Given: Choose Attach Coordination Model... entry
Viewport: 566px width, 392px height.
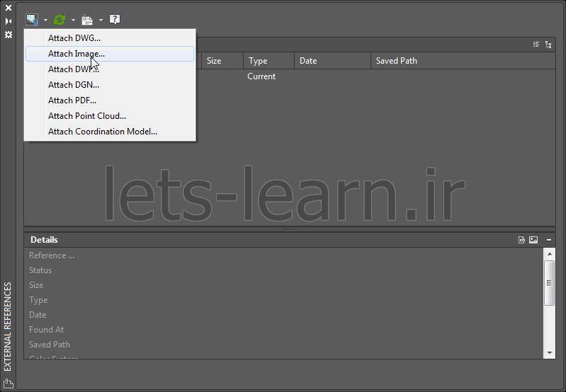Looking at the screenshot, I should coord(110,131).
